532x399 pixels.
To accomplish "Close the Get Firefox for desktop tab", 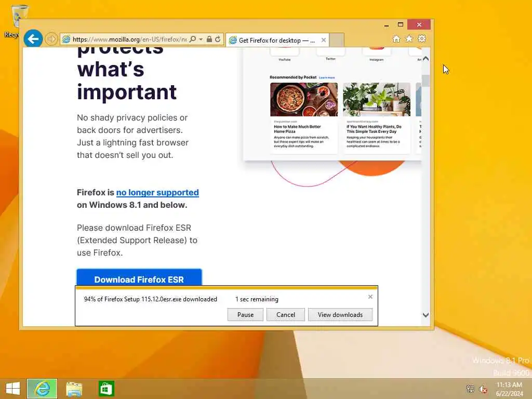I will tap(324, 40).
